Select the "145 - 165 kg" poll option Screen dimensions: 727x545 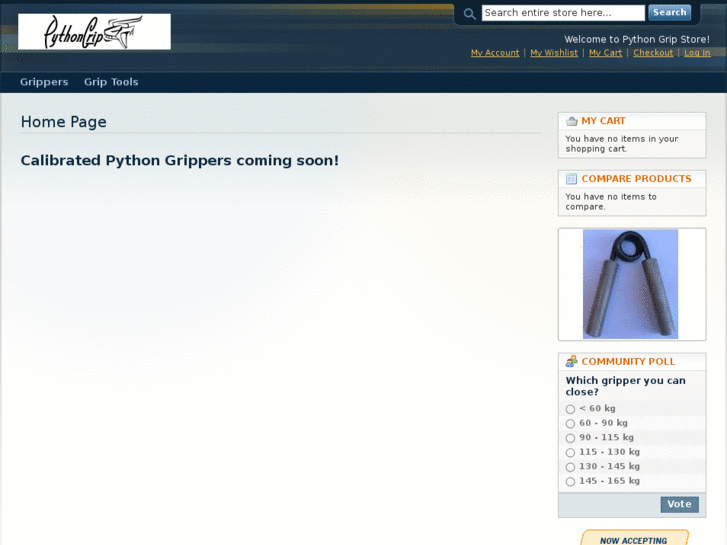coord(570,481)
